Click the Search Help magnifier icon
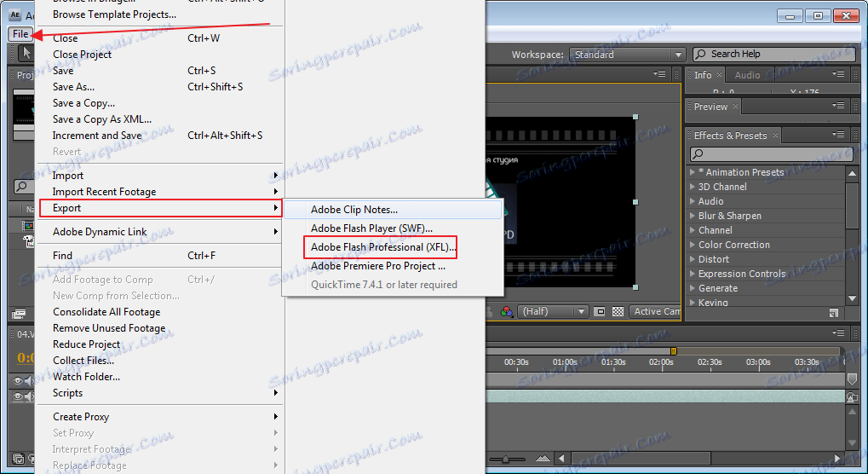 point(700,54)
